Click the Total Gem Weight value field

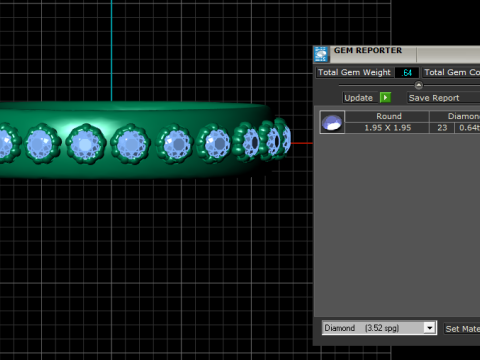tap(407, 73)
